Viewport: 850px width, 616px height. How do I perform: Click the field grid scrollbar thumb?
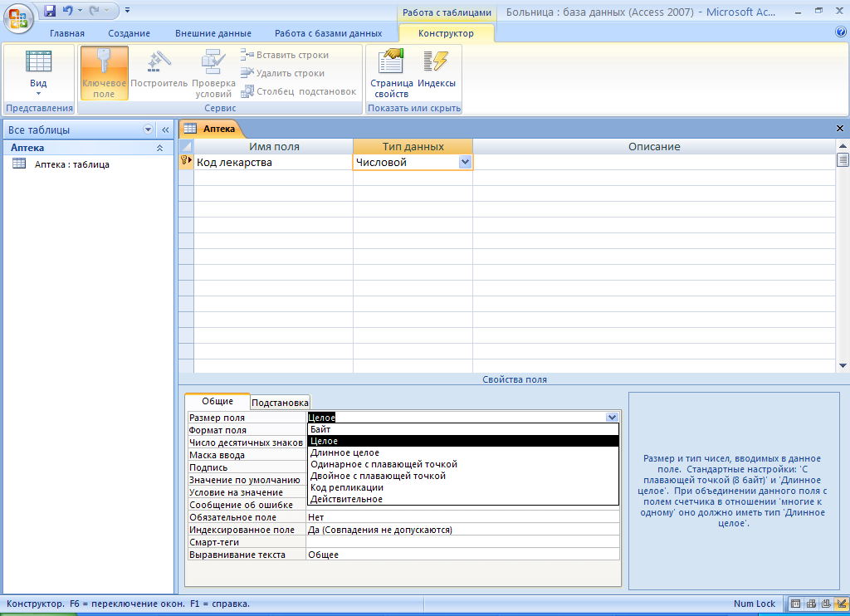tap(843, 160)
